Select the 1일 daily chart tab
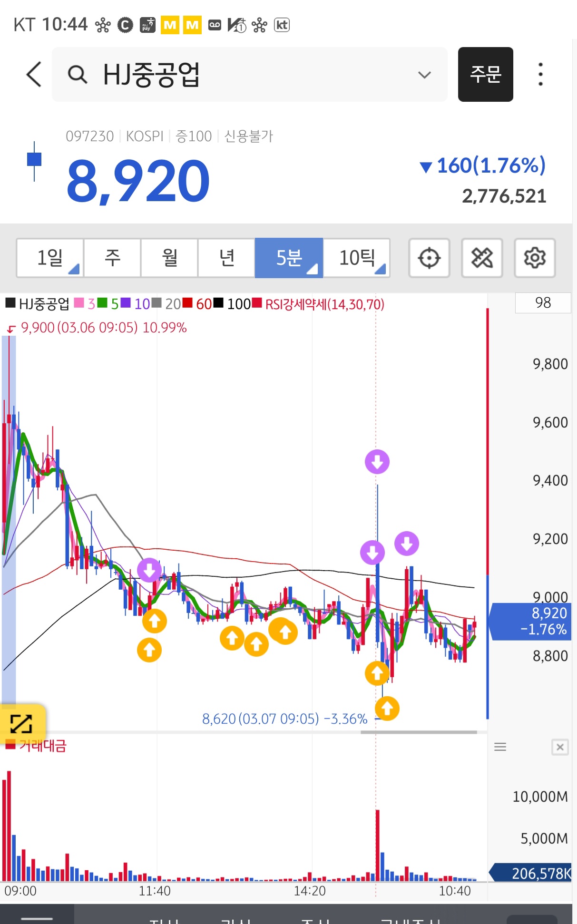 [50, 258]
